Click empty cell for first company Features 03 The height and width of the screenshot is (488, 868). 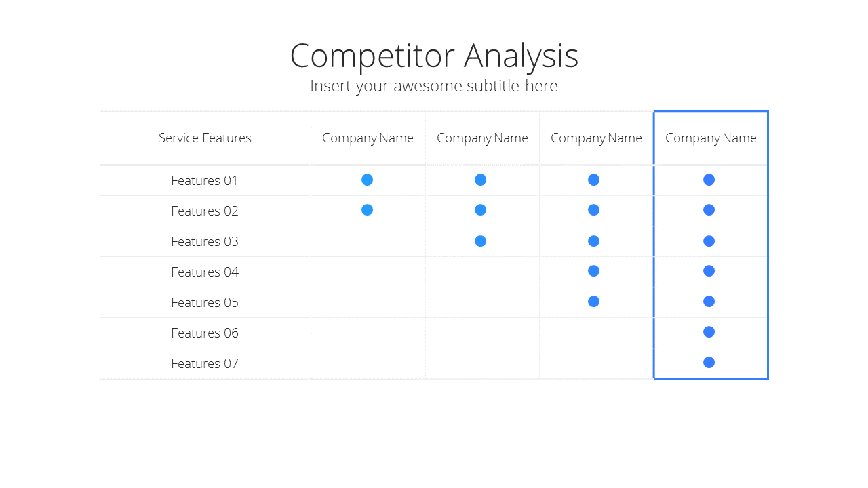click(x=368, y=241)
